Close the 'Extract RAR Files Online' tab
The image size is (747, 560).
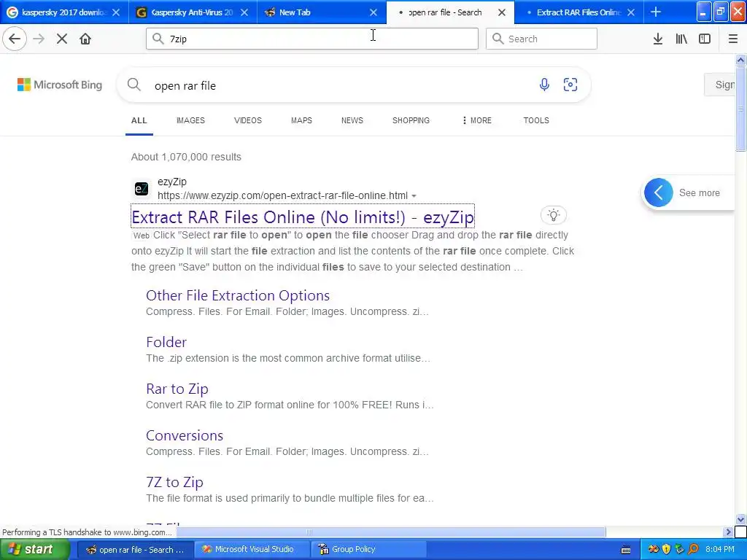click(631, 12)
